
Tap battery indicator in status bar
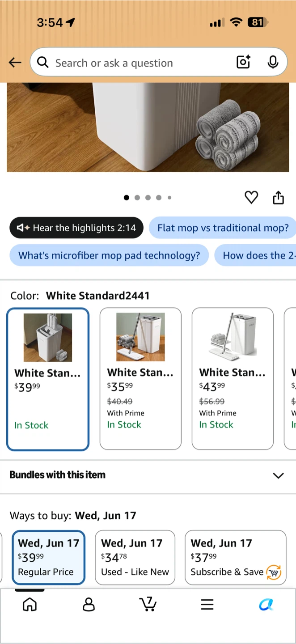[x=257, y=22]
